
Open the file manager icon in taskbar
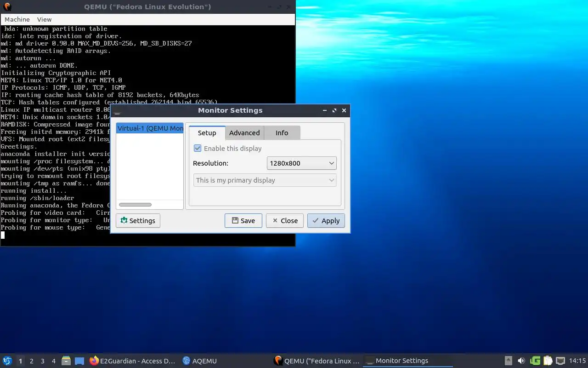tap(66, 361)
